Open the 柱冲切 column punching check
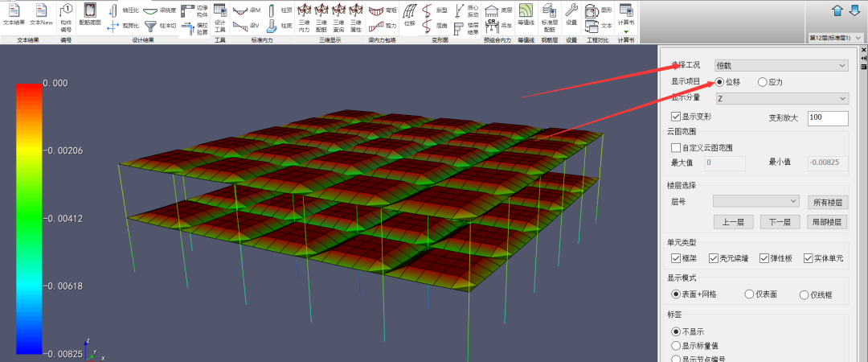This screenshot has width=868, height=362. click(160, 26)
